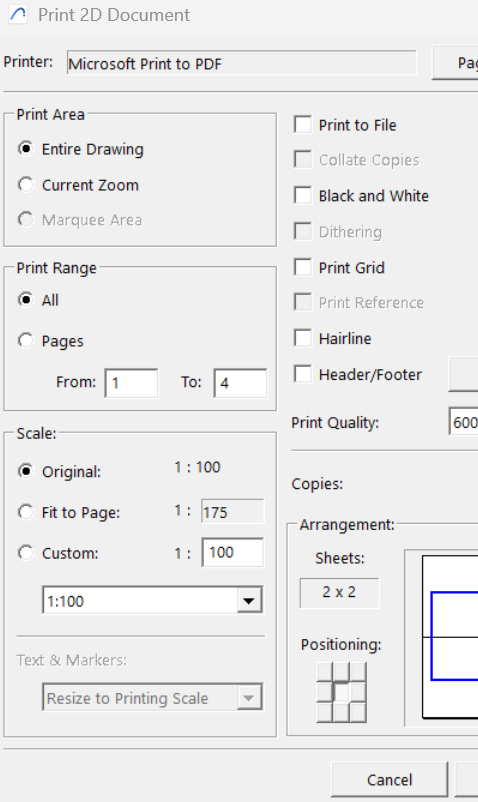Choose Pages print range option
This screenshot has height=802, width=478.
(26, 340)
